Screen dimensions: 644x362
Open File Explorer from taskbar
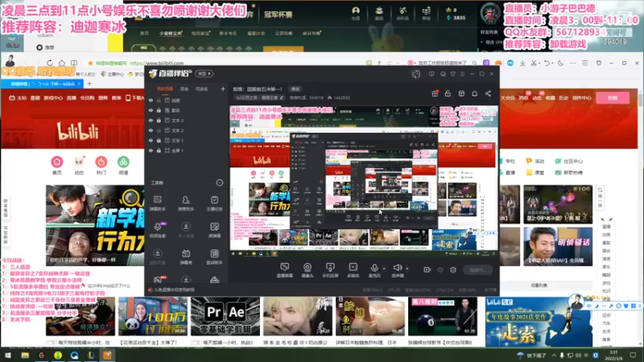[x=25, y=355]
